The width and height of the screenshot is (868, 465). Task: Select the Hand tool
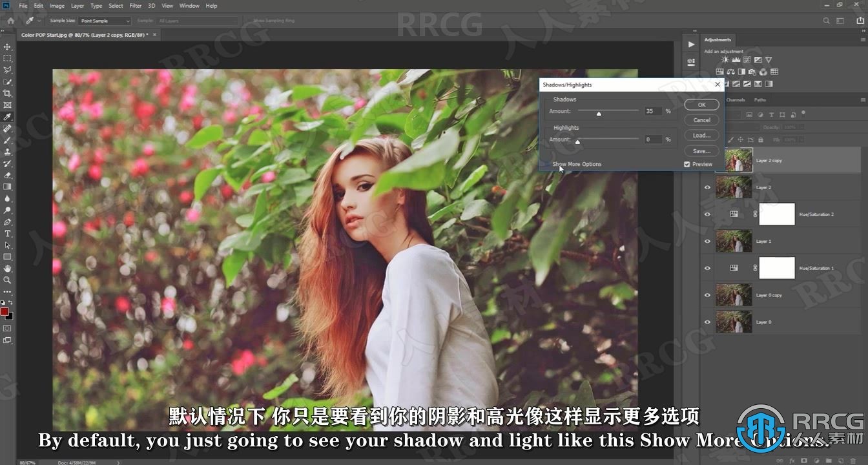click(x=8, y=268)
